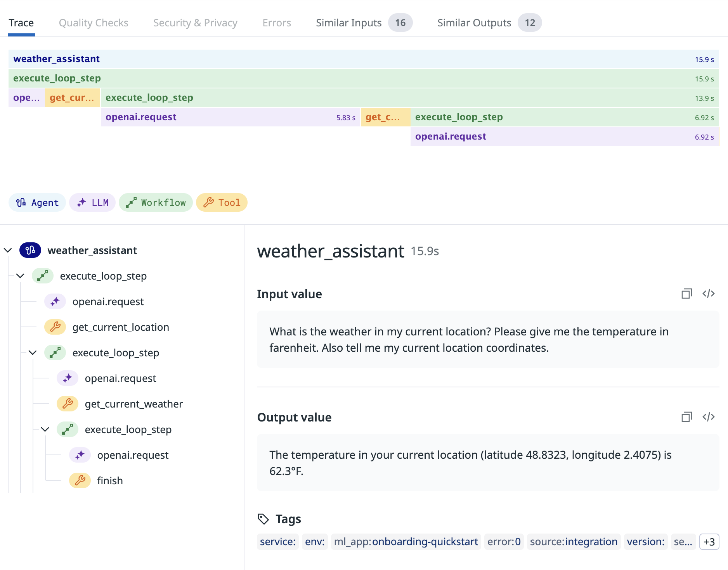Viewport: 728px width, 570px height.
Task: Copy the Output value
Action: (x=687, y=417)
